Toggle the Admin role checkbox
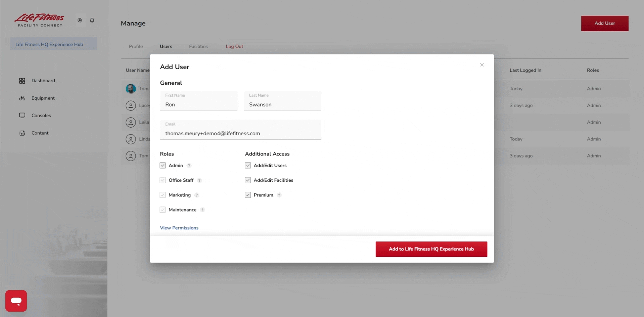The image size is (644, 317). (x=163, y=166)
